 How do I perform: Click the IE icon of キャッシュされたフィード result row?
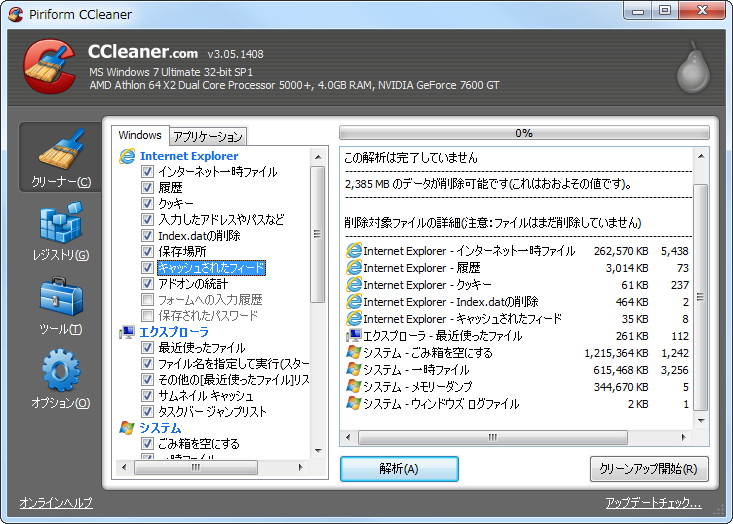click(x=354, y=319)
